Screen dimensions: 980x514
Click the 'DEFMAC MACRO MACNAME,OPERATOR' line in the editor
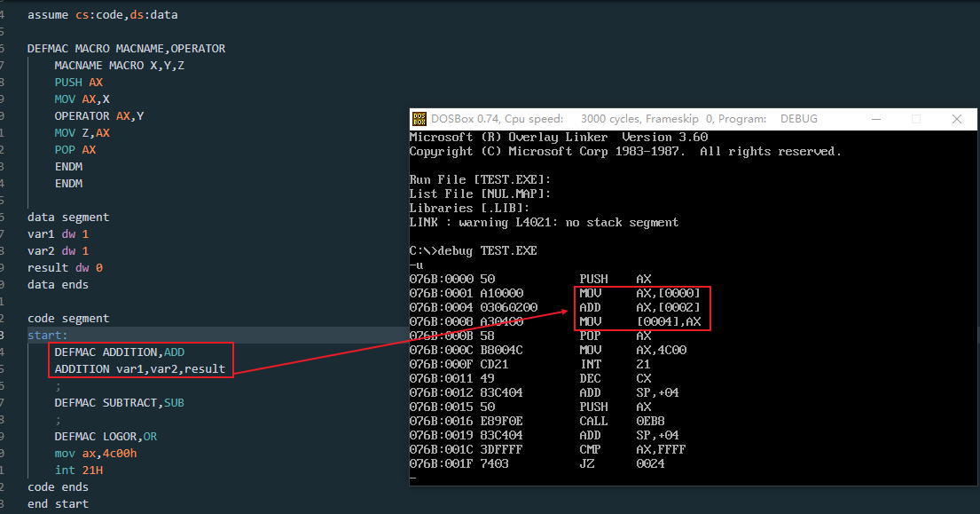[126, 48]
